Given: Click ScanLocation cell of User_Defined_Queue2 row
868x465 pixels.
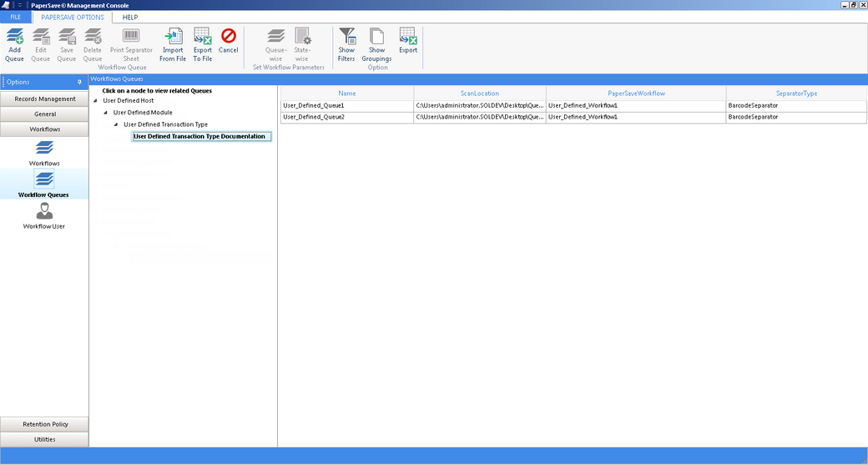Looking at the screenshot, I should tap(480, 118).
